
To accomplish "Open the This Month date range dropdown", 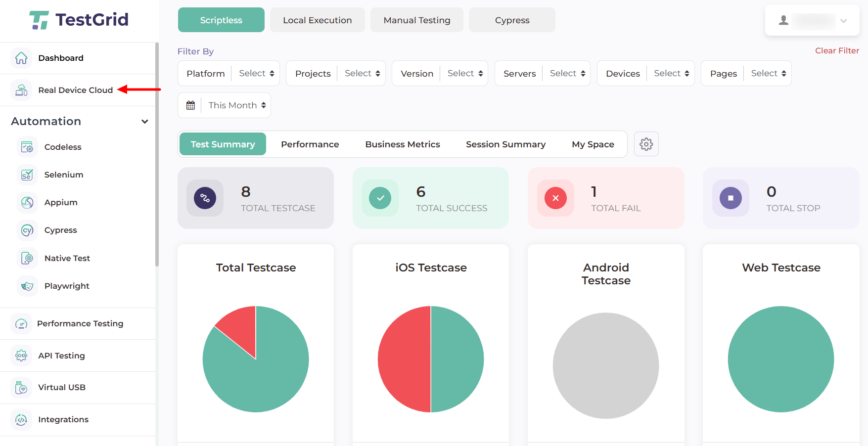I will 236,105.
